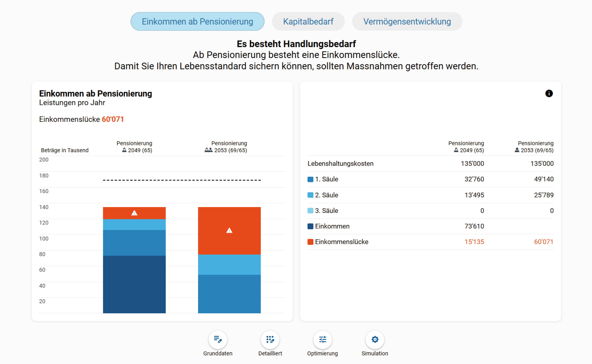Viewport: 592px width, 364px height.
Task: Click the 3. Säule legend swatch
Action: click(310, 211)
